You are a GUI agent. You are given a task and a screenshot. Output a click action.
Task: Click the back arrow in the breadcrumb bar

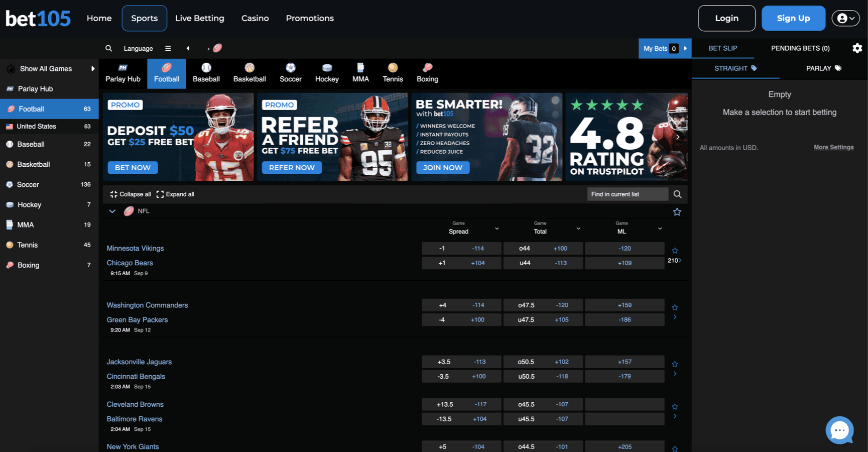[188, 48]
